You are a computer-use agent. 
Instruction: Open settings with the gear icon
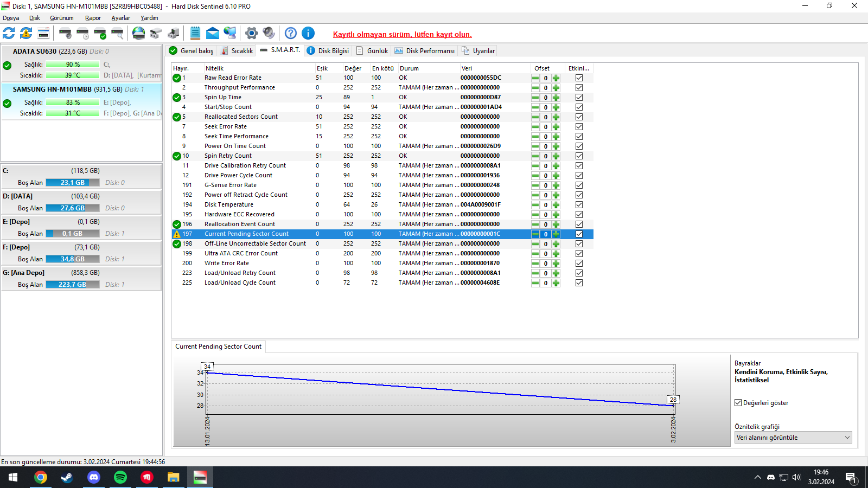pos(252,34)
